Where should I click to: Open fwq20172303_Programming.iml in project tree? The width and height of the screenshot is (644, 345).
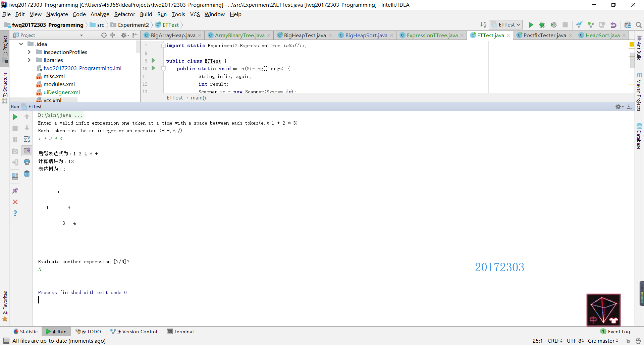click(83, 68)
